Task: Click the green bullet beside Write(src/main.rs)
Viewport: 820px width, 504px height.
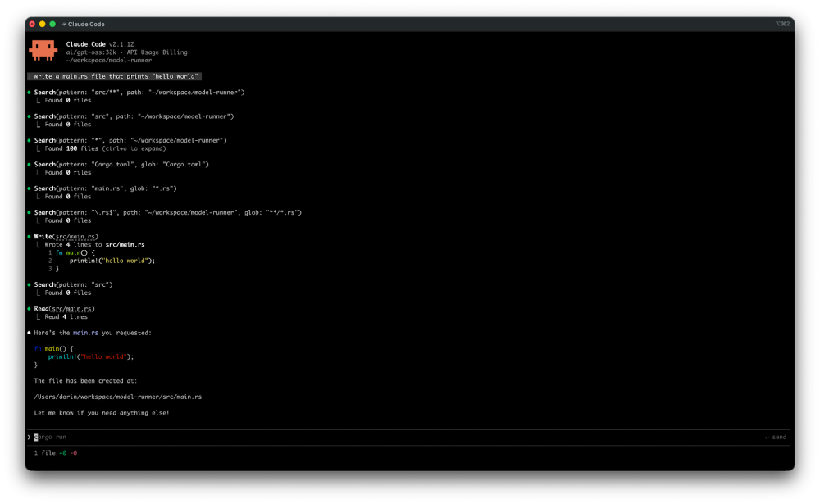Action: (29, 237)
